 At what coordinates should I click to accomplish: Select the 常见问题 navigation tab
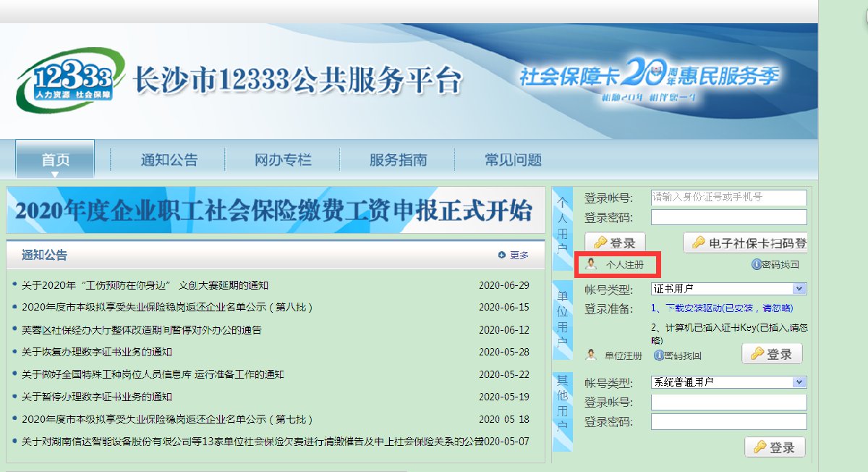click(513, 160)
